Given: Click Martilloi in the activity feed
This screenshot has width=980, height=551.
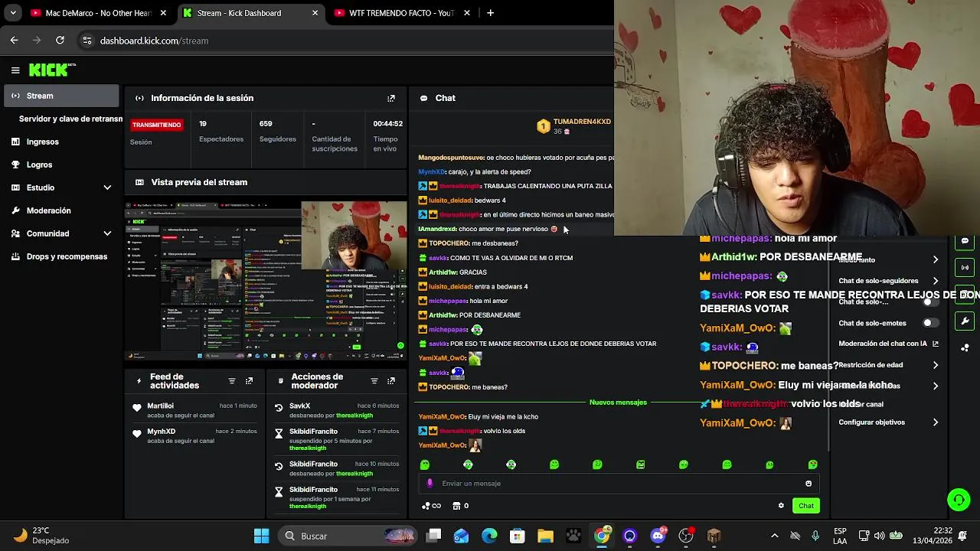Looking at the screenshot, I should (160, 406).
